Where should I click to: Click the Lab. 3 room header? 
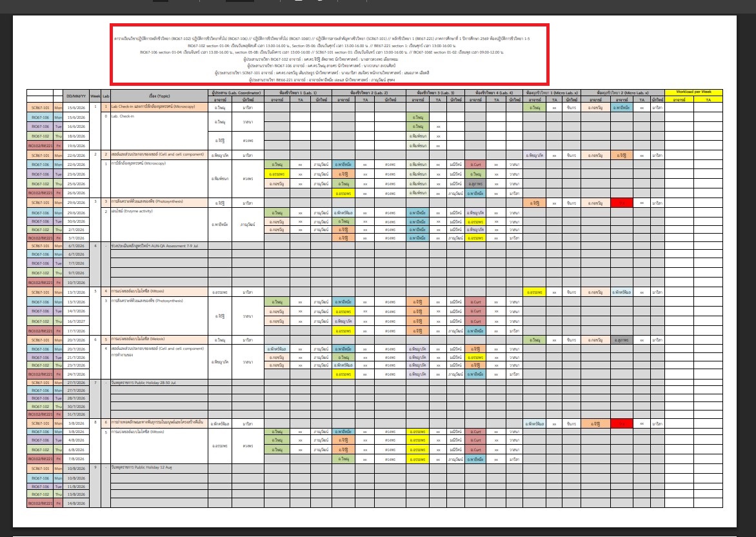tap(435, 93)
